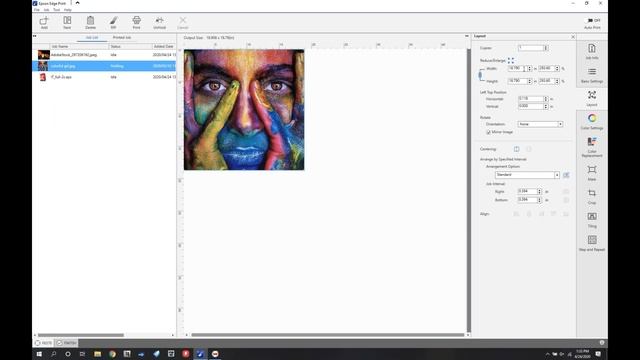Image resolution: width=640 pixels, height=360 pixels.
Task: Click the Job Interval Bottom spinner arrows
Action: [539, 200]
